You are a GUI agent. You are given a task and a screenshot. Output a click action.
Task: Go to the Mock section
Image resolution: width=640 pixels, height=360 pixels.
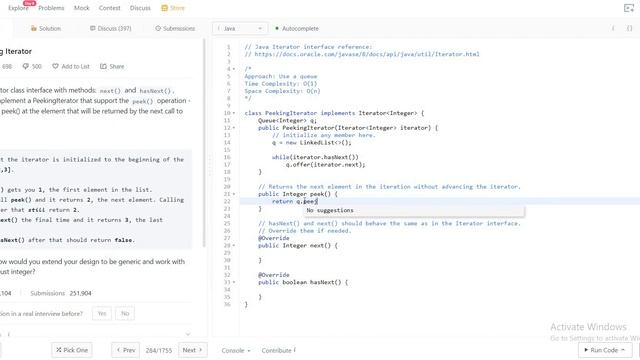[82, 8]
